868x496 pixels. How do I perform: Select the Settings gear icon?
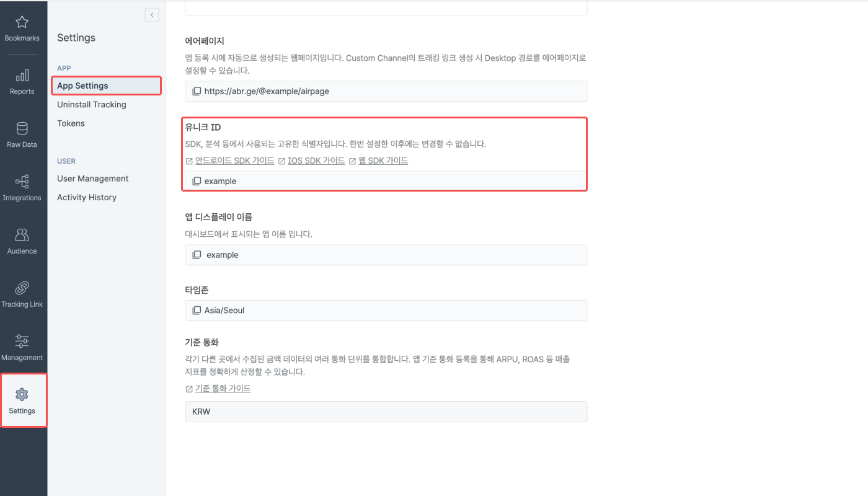tap(22, 394)
